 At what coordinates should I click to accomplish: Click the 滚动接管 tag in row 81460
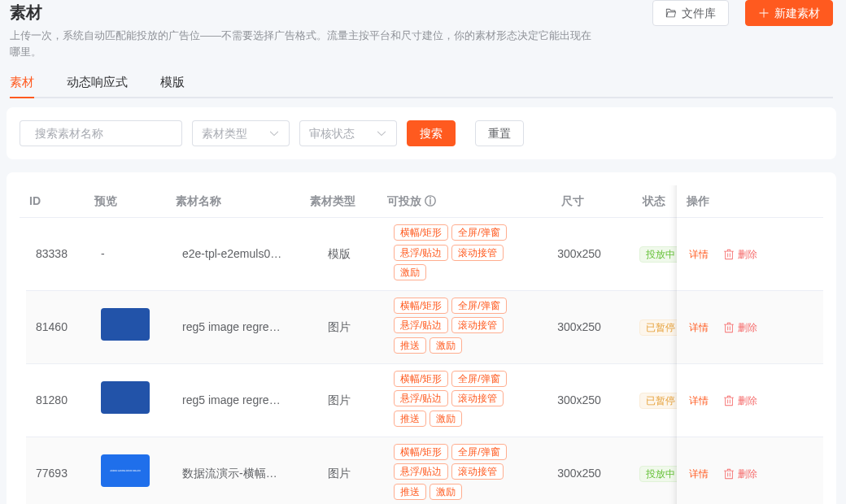point(478,326)
